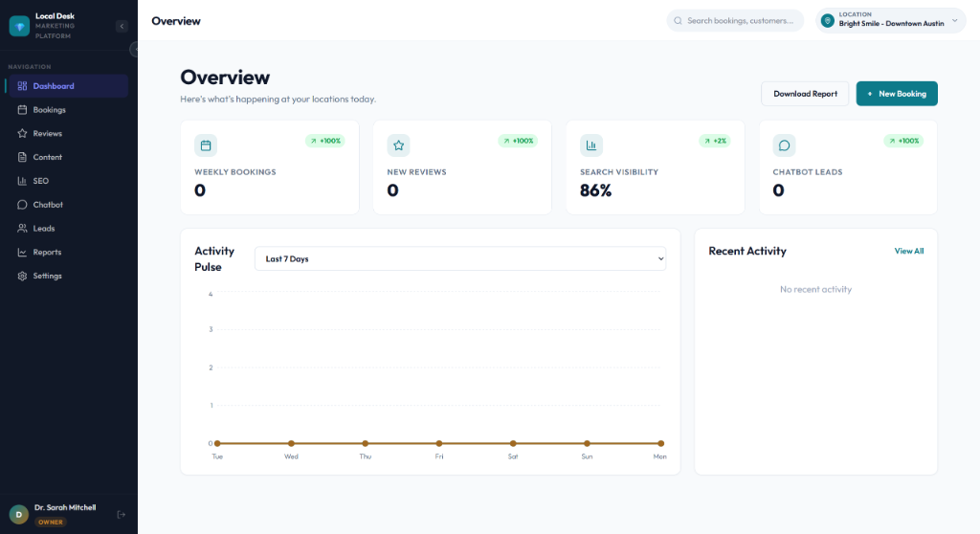Click the logout icon beside Dr. Sarah Mitchell
Viewport: 980px width, 534px height.
tap(122, 515)
